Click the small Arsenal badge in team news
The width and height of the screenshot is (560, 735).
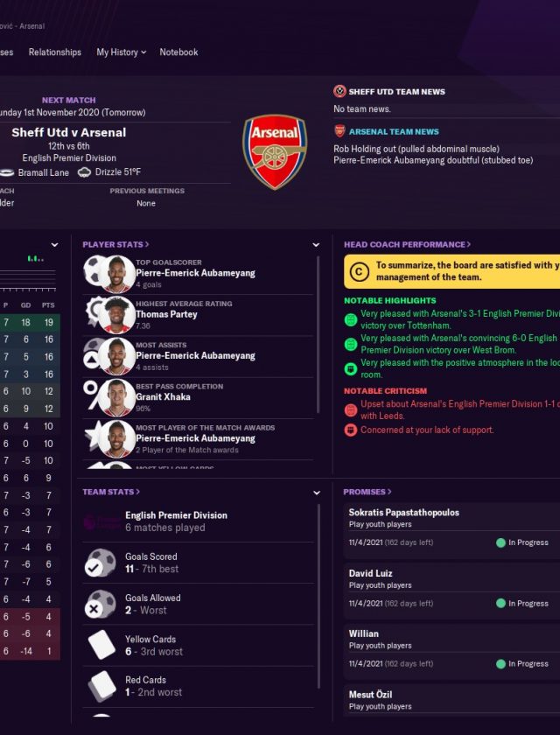click(x=339, y=131)
